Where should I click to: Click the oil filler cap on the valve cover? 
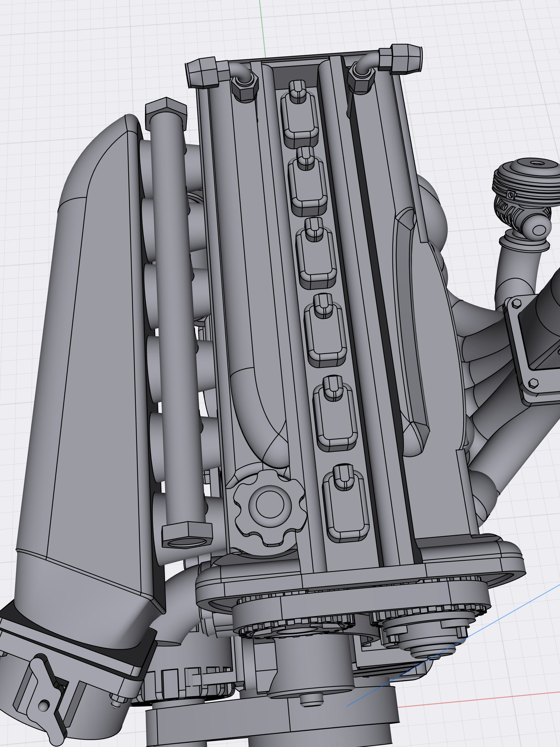click(270, 504)
